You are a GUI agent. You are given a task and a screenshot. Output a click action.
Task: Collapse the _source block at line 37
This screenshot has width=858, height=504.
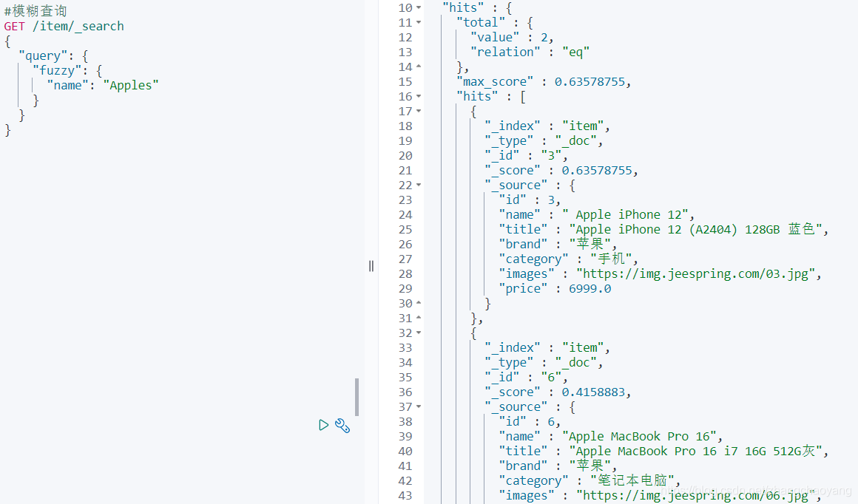419,406
